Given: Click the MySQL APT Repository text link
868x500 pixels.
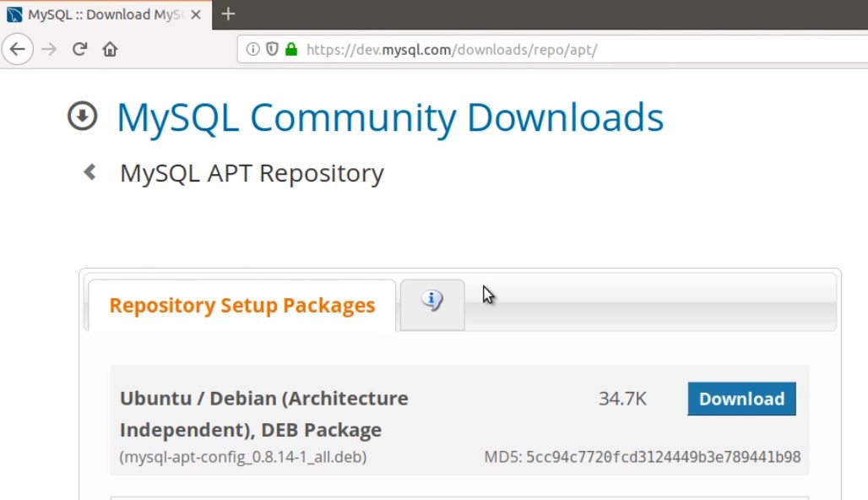Looking at the screenshot, I should 252,172.
